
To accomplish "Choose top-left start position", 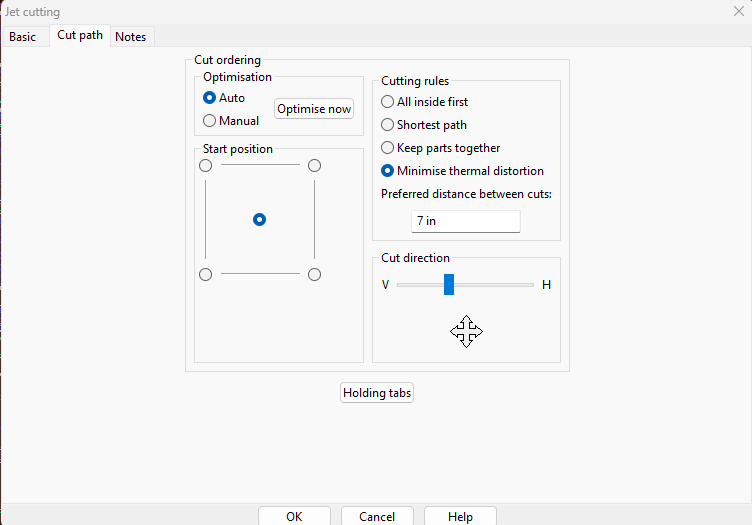I will coord(206,166).
